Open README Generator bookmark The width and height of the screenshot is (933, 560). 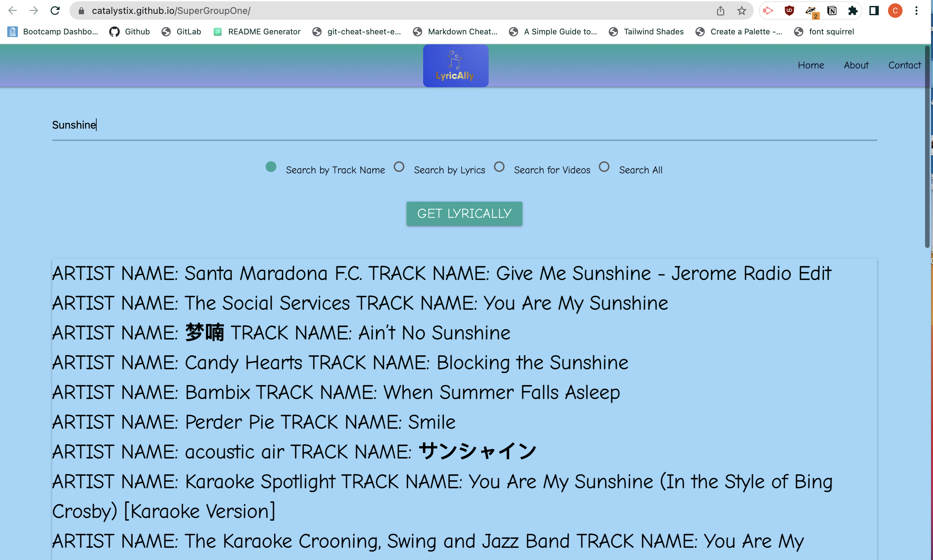(257, 32)
